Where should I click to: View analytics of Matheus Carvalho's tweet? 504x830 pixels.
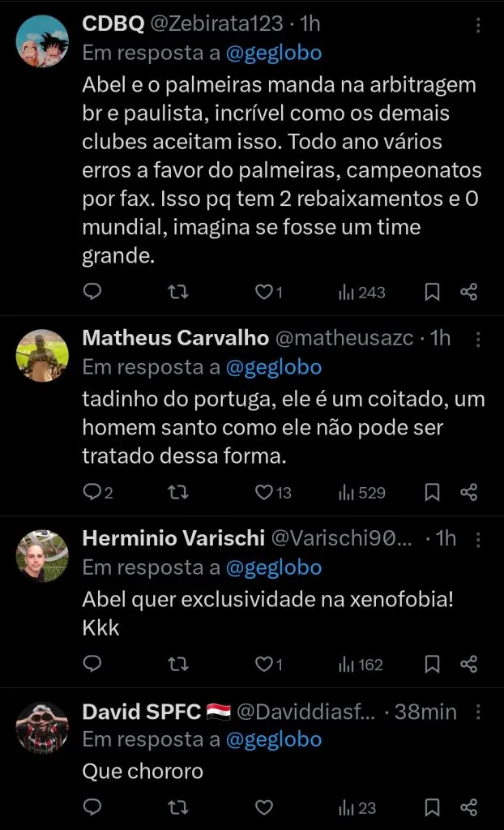pyautogui.click(x=361, y=492)
